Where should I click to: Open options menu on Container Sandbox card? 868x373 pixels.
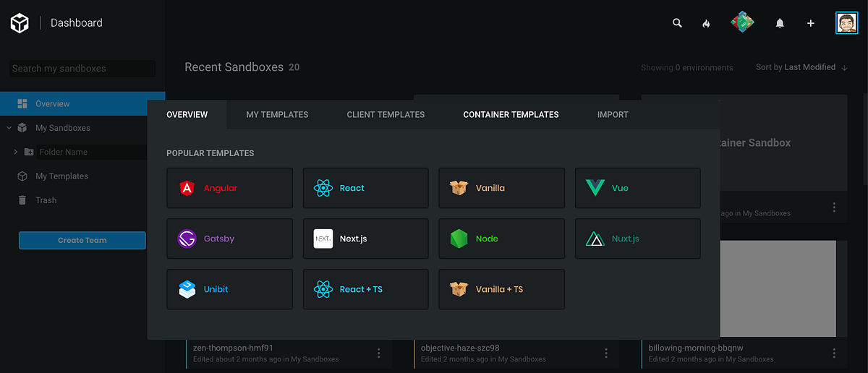(834, 207)
